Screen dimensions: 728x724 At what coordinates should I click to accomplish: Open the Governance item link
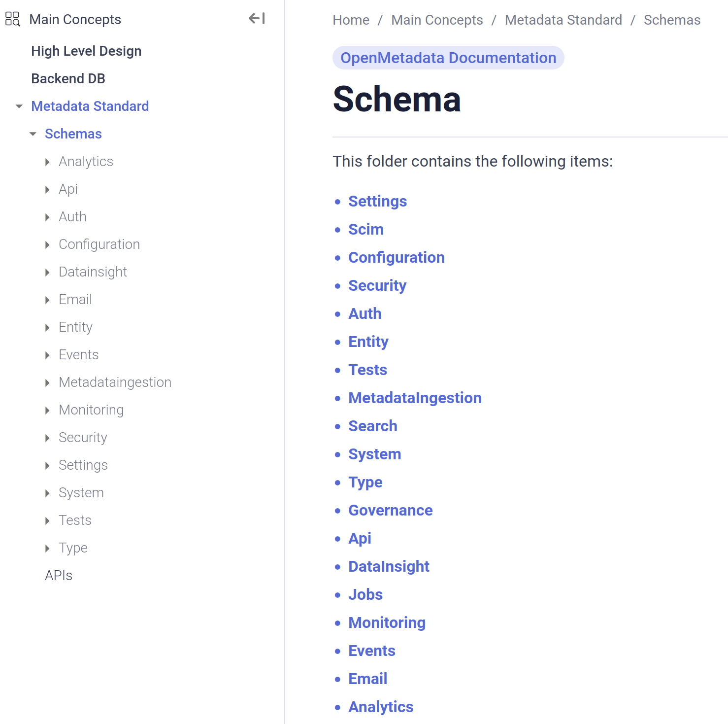tap(390, 510)
